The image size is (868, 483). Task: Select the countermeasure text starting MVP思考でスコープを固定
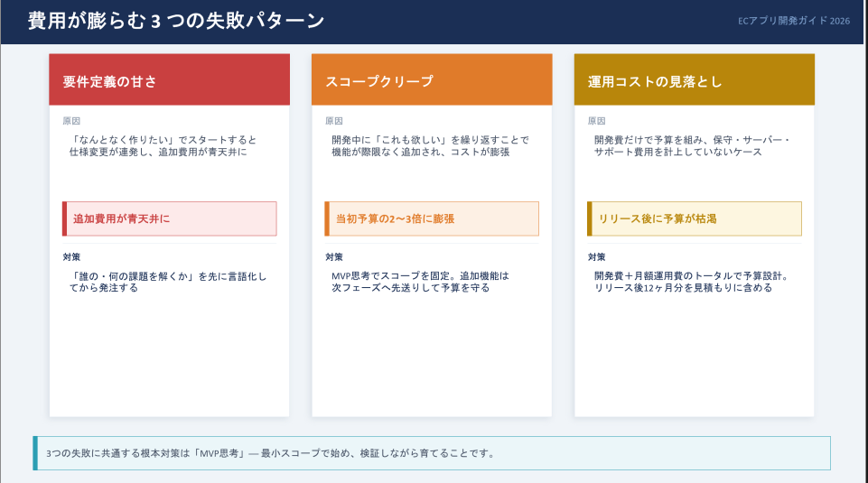(x=420, y=282)
